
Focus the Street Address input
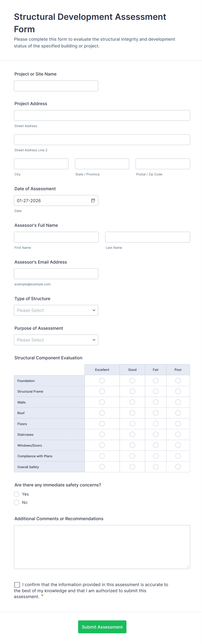(102, 116)
